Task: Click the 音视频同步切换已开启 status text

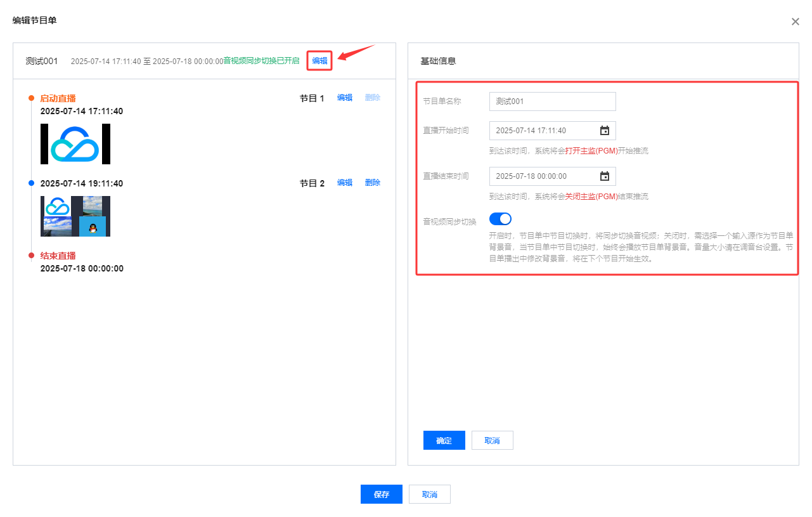Action: pos(261,61)
